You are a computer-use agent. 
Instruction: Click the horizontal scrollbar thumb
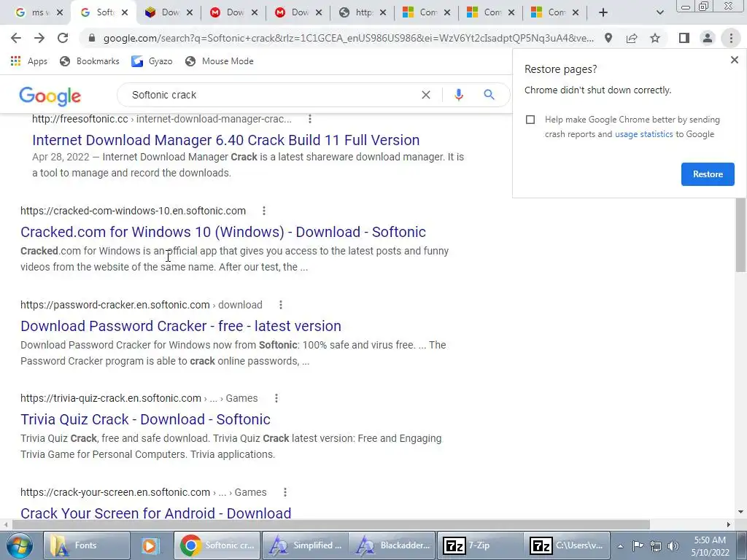[330, 524]
